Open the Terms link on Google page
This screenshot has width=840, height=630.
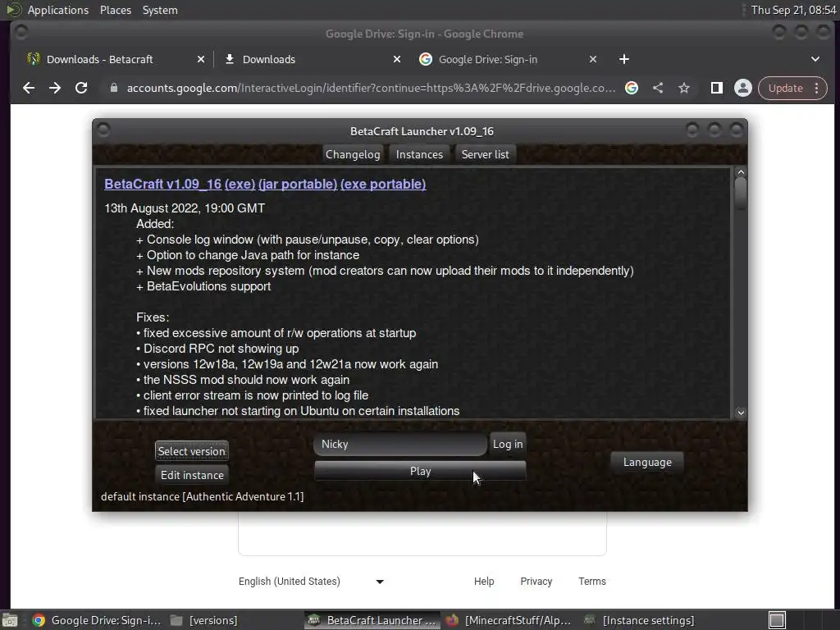(592, 582)
